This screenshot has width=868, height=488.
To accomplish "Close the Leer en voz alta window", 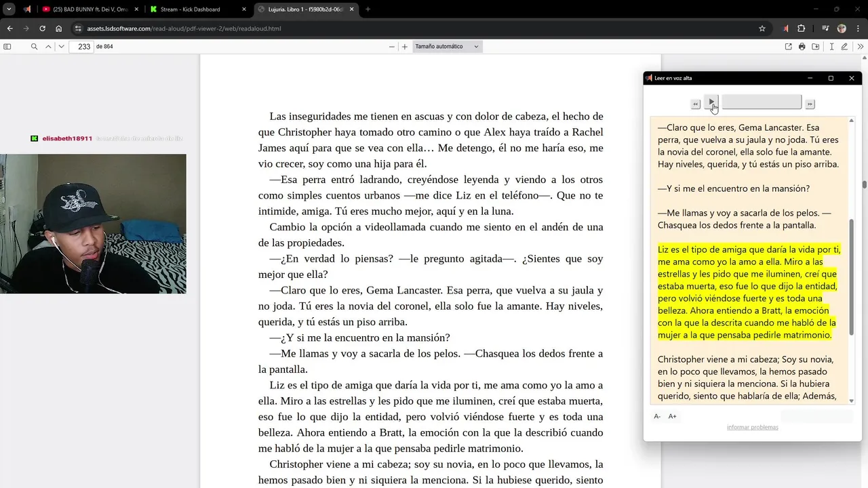I will tap(852, 78).
